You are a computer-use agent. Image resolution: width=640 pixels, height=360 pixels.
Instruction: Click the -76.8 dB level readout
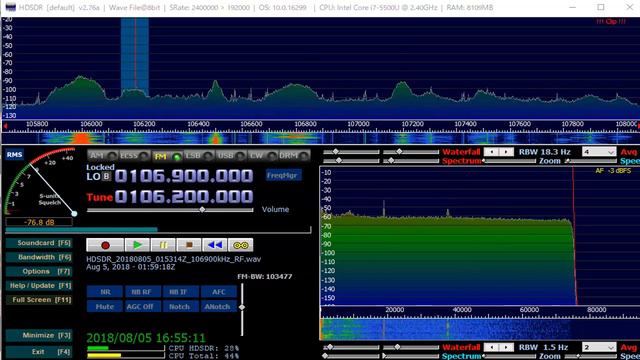click(39, 222)
